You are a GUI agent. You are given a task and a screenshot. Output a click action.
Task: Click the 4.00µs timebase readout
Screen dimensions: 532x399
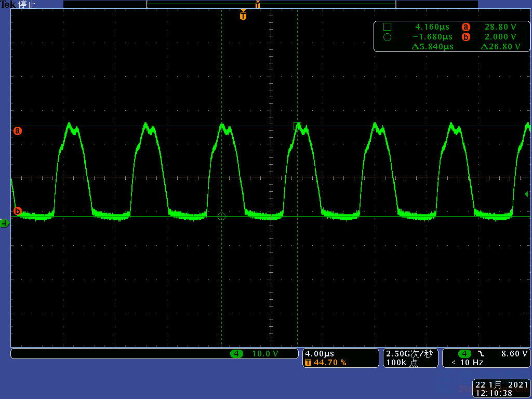320,353
